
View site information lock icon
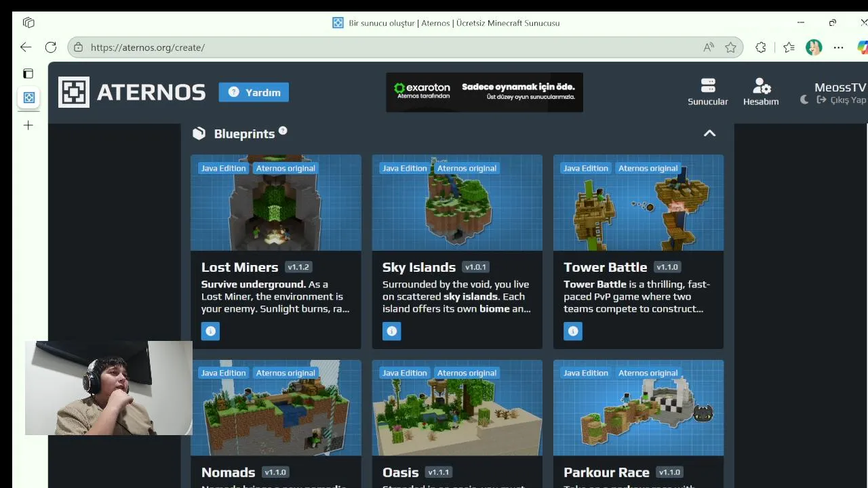[x=78, y=47]
